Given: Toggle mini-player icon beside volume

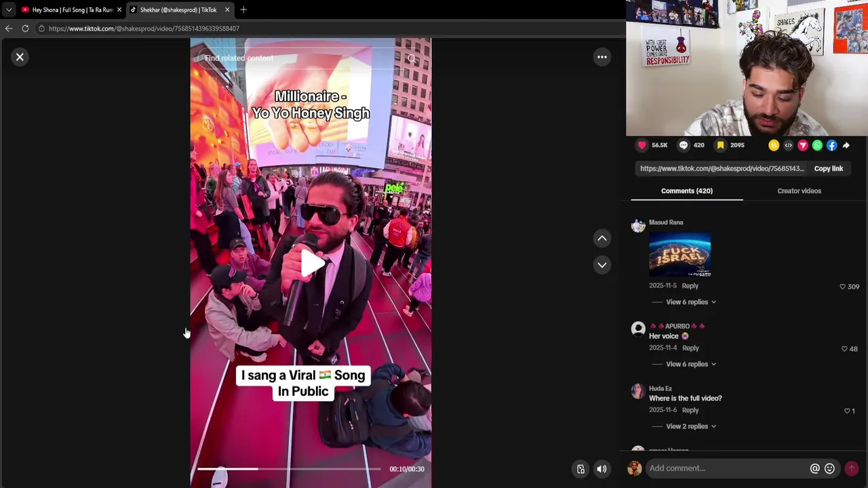Looking at the screenshot, I should tap(580, 469).
